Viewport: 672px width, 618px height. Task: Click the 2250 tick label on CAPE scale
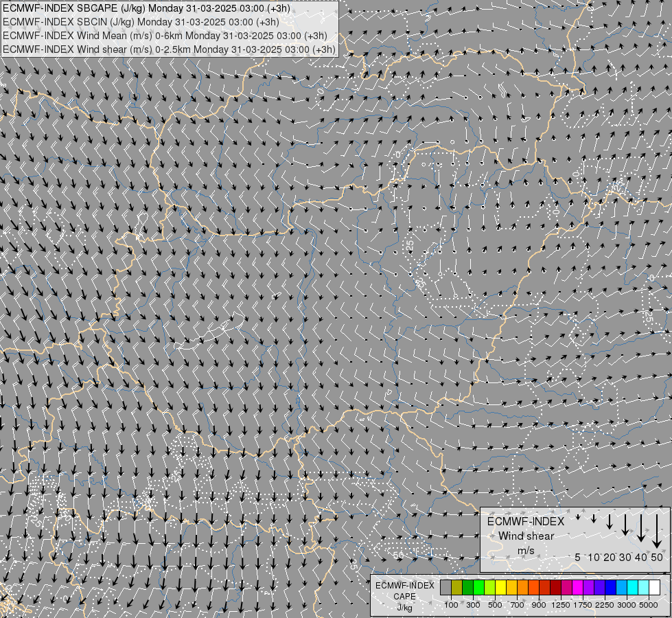tap(605, 605)
